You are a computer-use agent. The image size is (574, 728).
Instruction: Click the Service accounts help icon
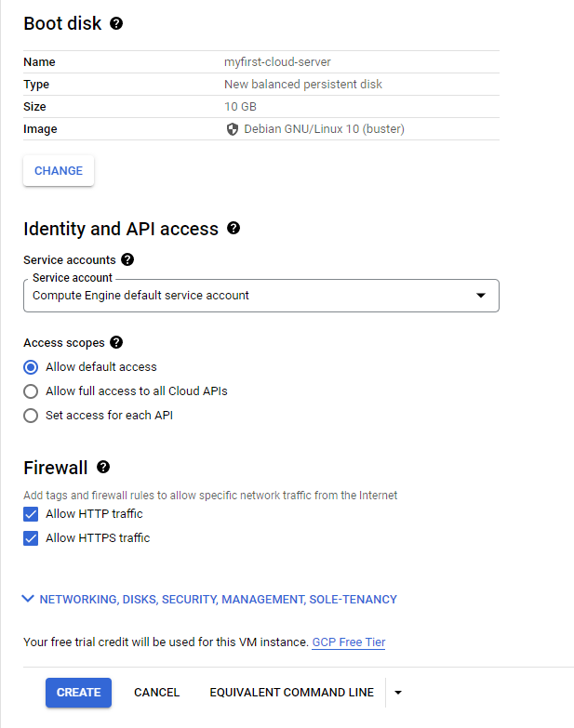click(127, 259)
